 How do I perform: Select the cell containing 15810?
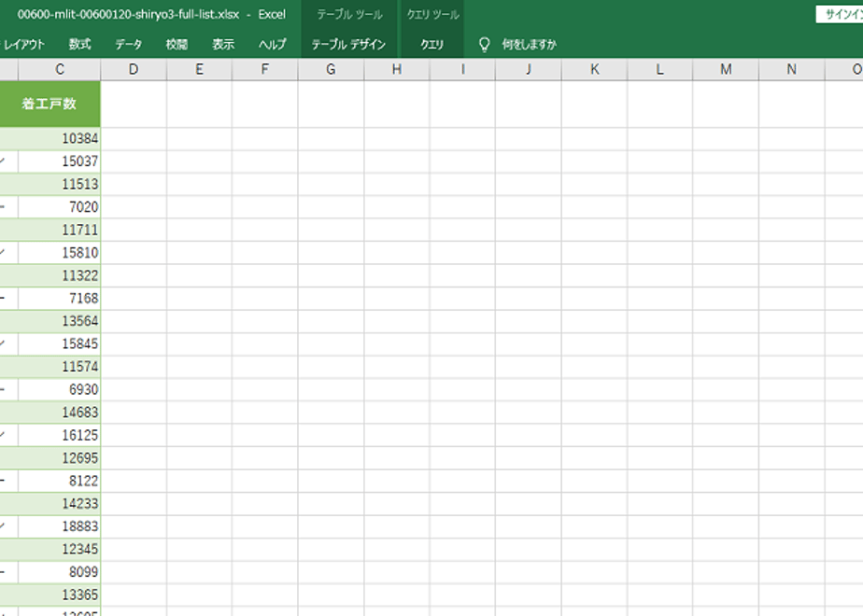click(60, 252)
